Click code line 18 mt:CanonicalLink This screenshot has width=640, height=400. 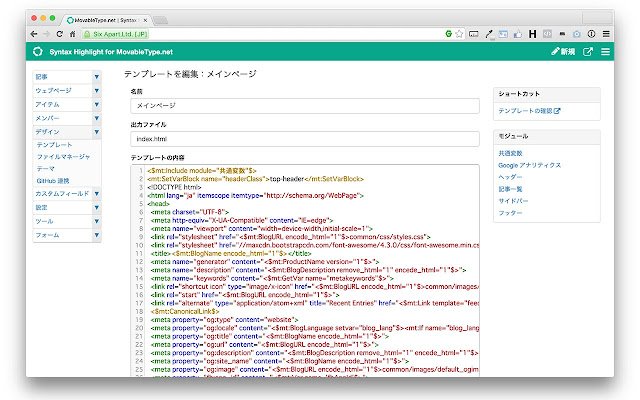tap(184, 311)
